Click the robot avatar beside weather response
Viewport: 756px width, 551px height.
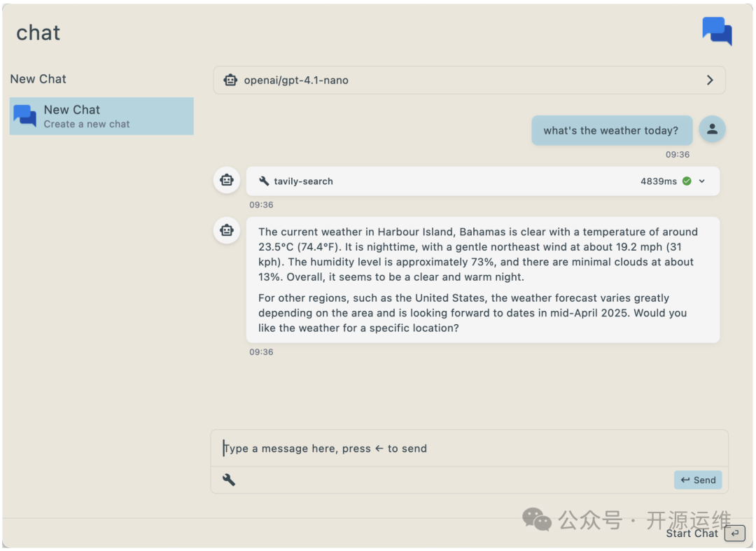click(x=227, y=230)
